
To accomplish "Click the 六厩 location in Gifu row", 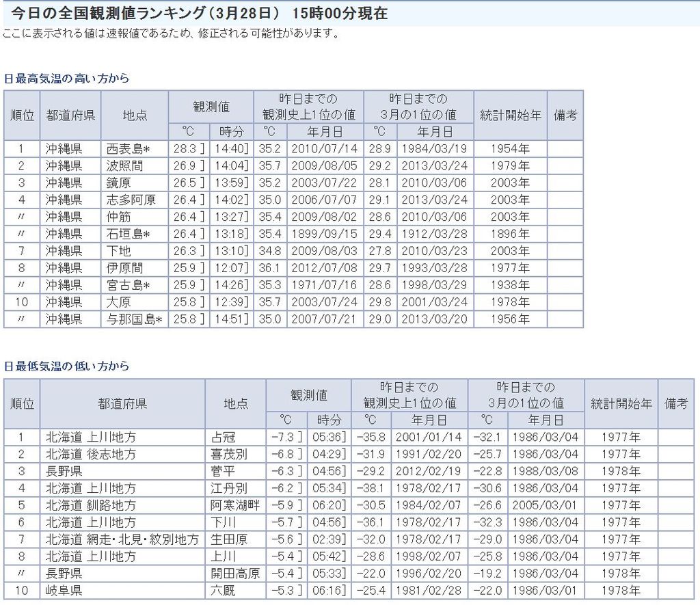I will (221, 590).
